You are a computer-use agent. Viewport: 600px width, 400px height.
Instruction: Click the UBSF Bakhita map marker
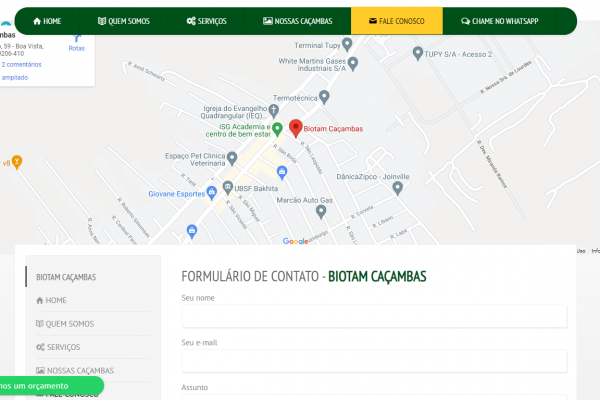pyautogui.click(x=228, y=188)
